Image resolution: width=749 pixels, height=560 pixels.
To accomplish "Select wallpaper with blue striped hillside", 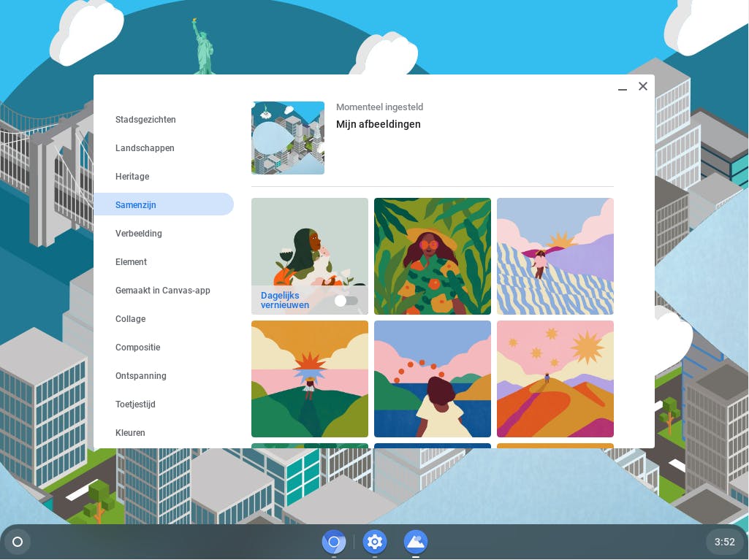I will [555, 256].
